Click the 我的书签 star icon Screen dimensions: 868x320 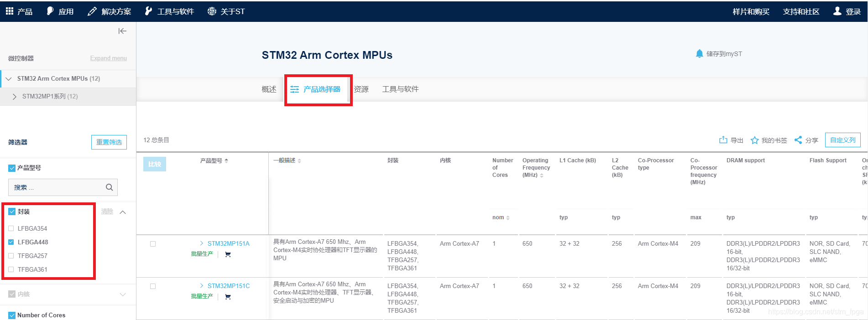(x=755, y=140)
